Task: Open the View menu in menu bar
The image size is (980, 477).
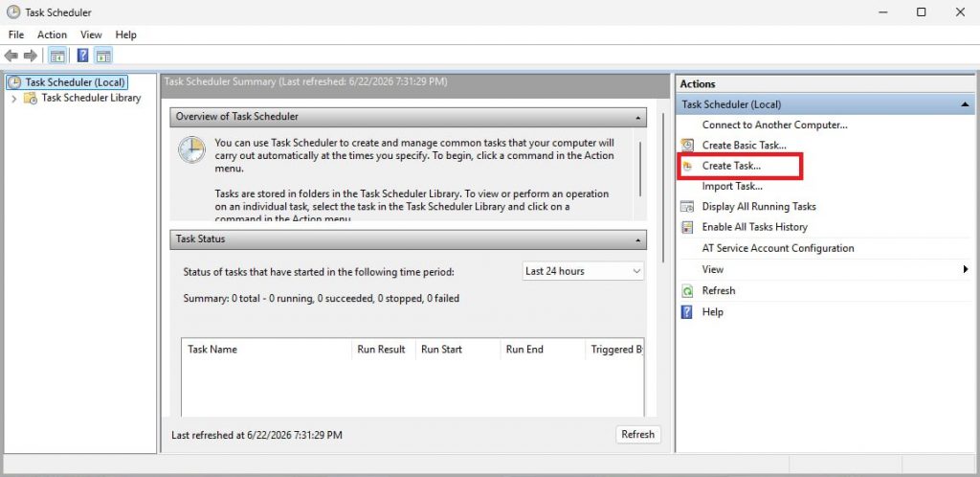Action: pos(91,35)
